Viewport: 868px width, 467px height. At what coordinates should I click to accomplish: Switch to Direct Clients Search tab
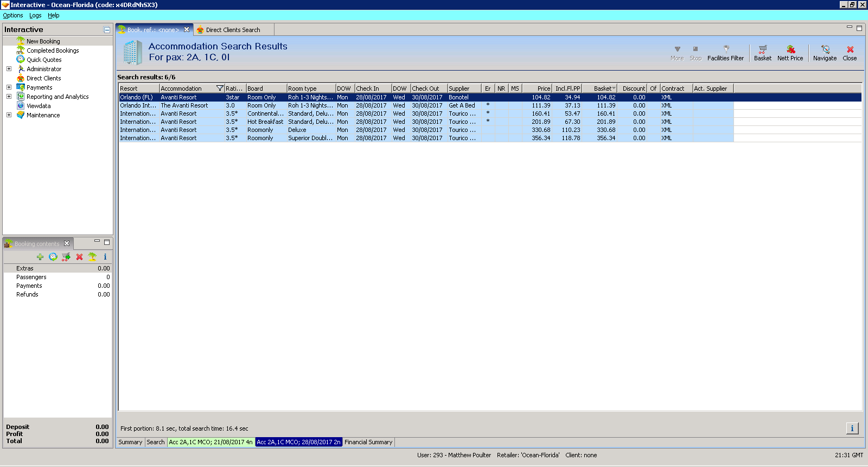point(233,30)
